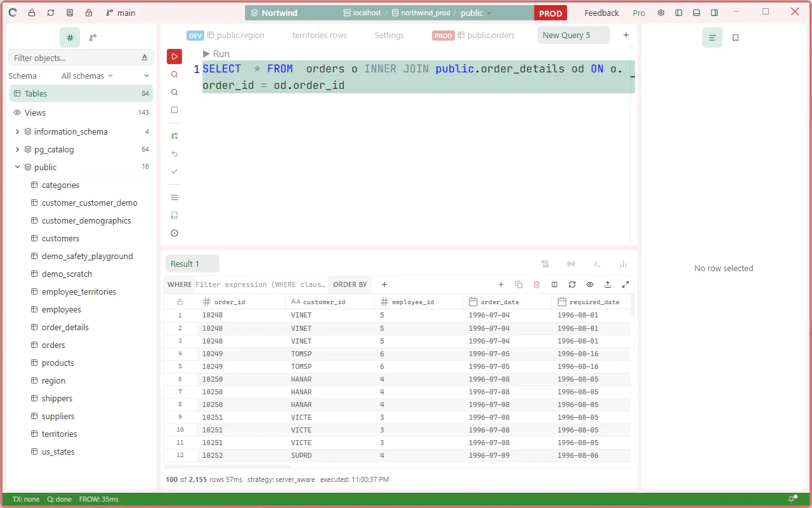This screenshot has width=812, height=508.
Task: Expand result panel to fullscreen
Action: (x=625, y=284)
